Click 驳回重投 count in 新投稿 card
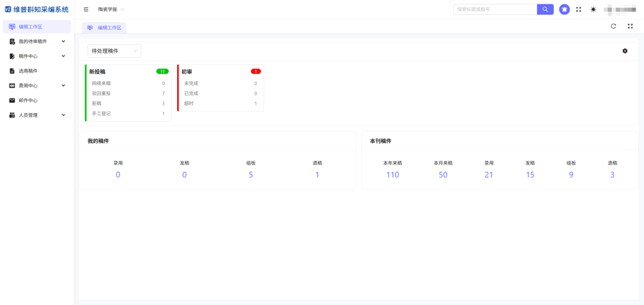The image size is (644, 305). pos(163,93)
